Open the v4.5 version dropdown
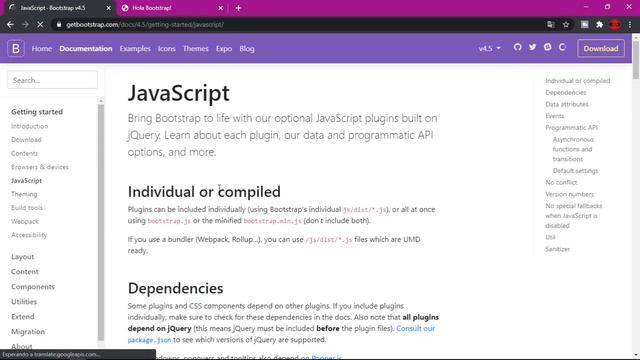This screenshot has width=640, height=360. 489,48
